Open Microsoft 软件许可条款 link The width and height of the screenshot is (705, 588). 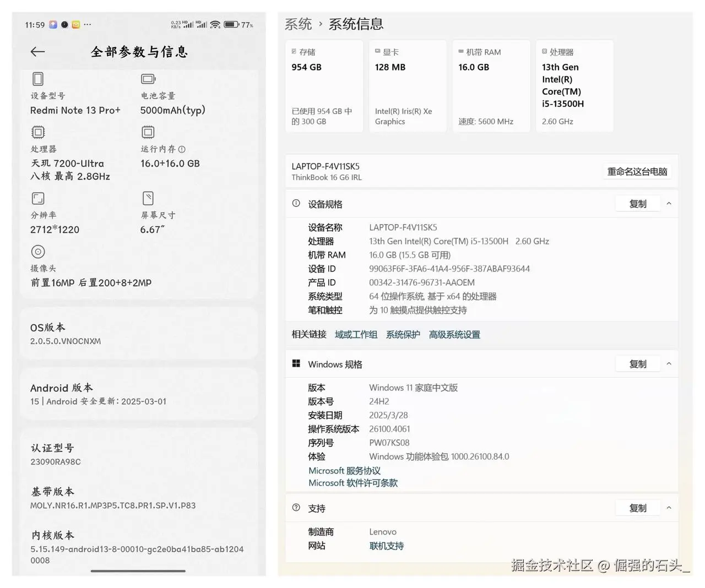[353, 483]
